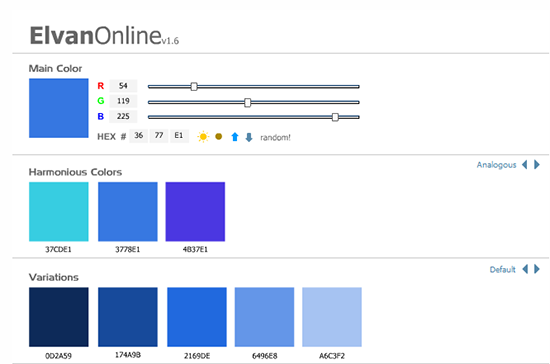Click the blue up arrow icon
Viewport: 550px width, 364px height.
point(235,137)
